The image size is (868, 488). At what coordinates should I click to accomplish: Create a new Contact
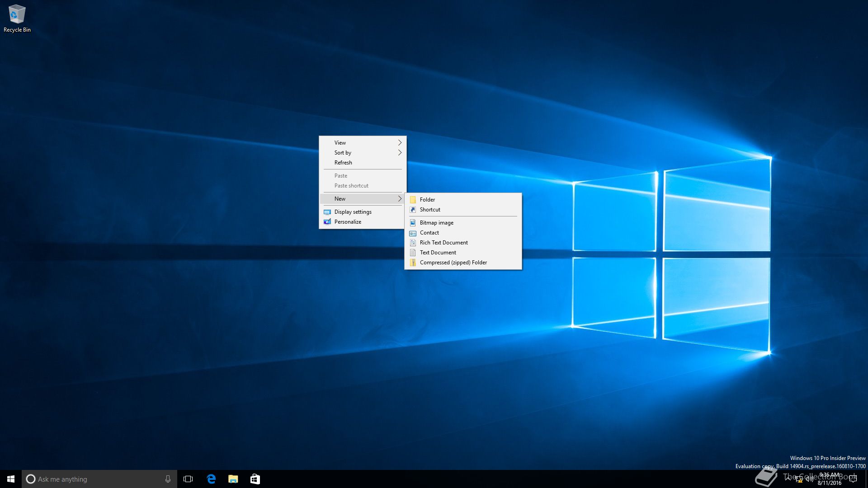point(463,233)
